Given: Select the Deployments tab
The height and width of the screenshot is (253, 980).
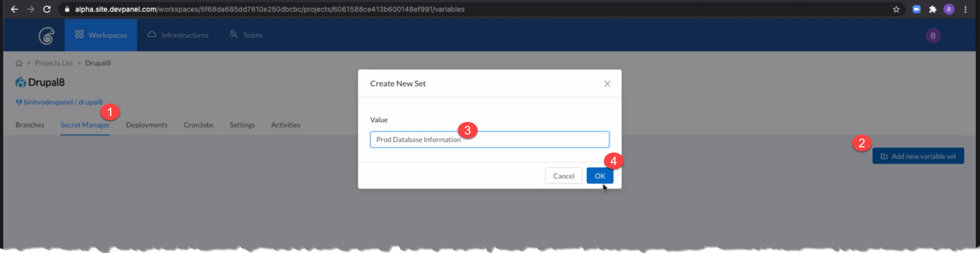Looking at the screenshot, I should click(146, 125).
